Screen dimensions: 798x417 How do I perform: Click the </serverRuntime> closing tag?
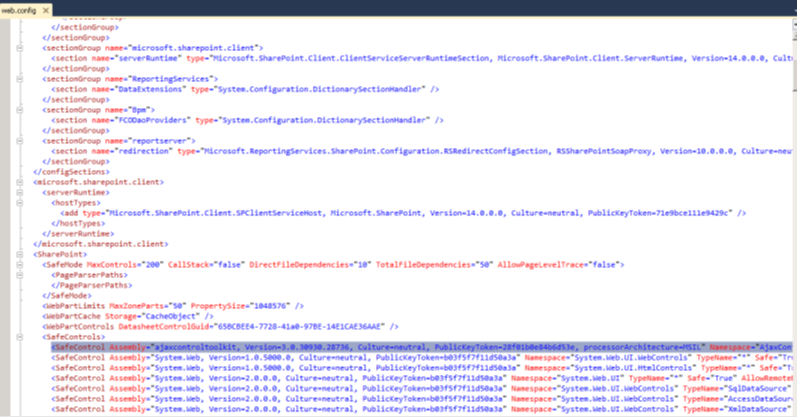coord(78,234)
